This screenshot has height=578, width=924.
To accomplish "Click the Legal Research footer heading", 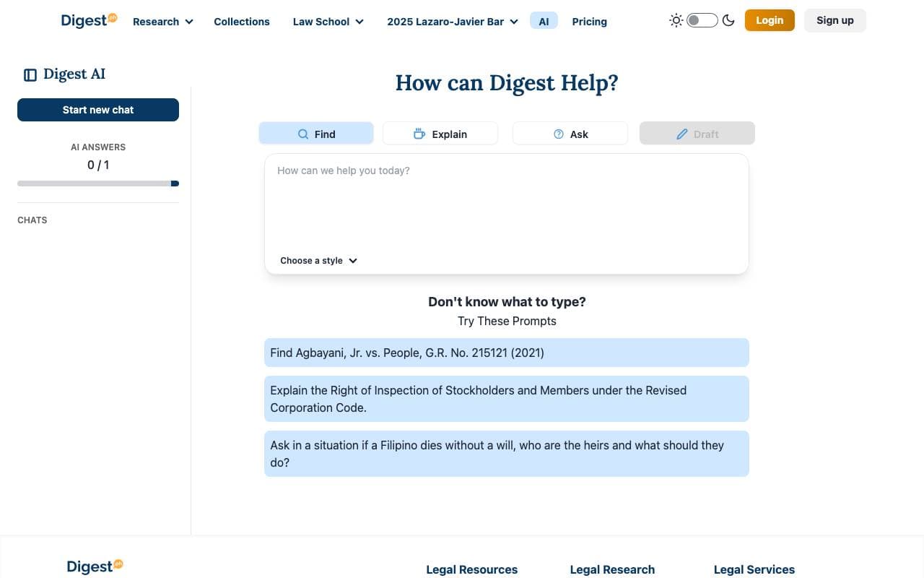I will (612, 569).
